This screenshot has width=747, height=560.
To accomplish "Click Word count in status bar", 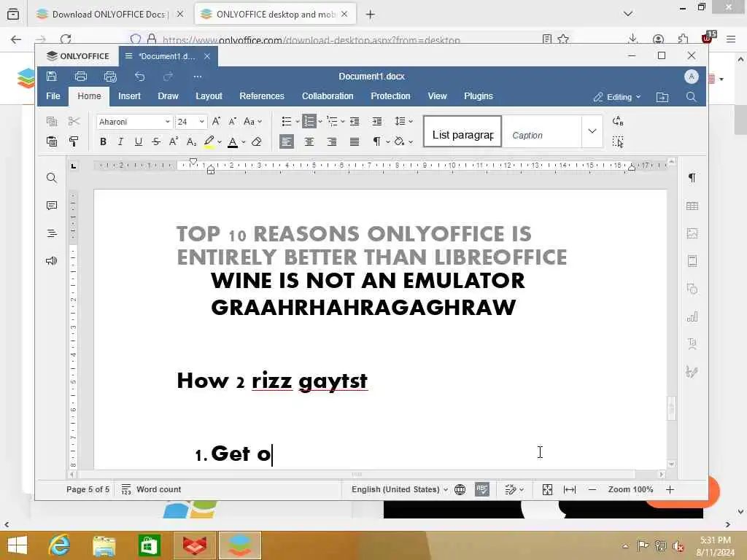I will point(151,489).
